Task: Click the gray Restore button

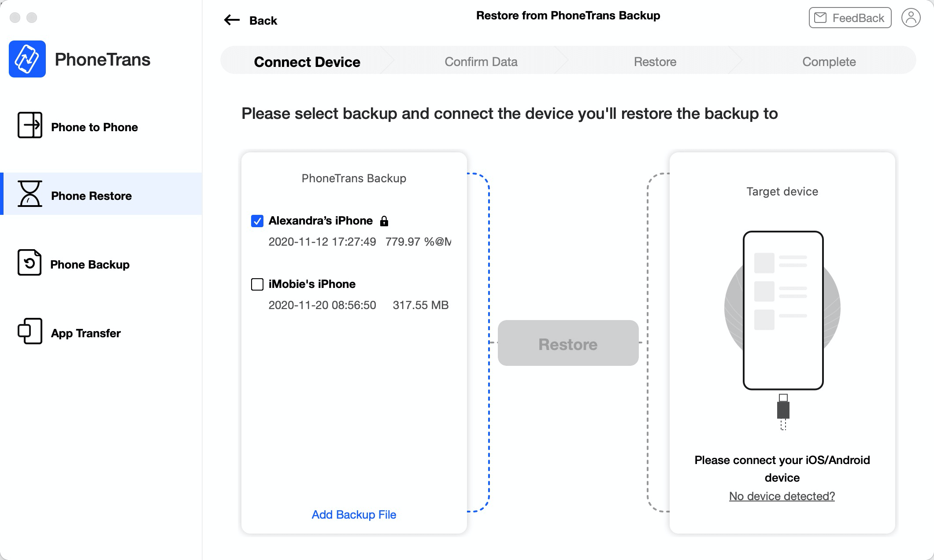Action: click(568, 343)
